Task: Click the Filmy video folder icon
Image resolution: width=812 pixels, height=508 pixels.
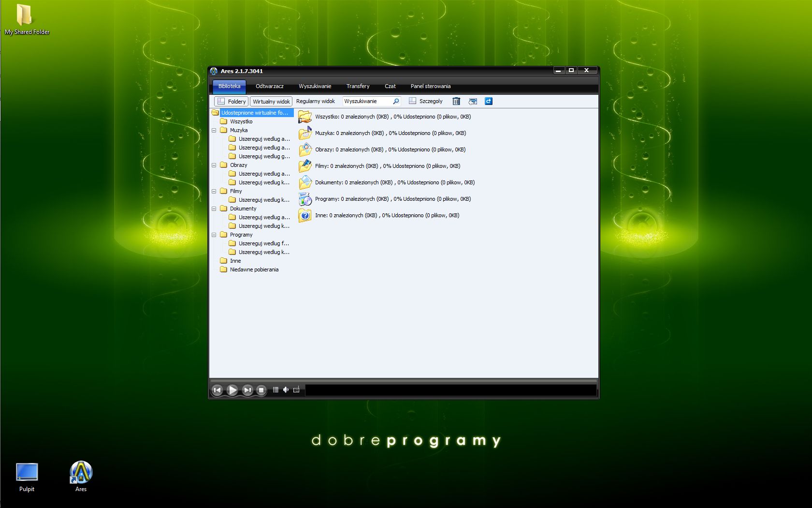Action: [305, 166]
